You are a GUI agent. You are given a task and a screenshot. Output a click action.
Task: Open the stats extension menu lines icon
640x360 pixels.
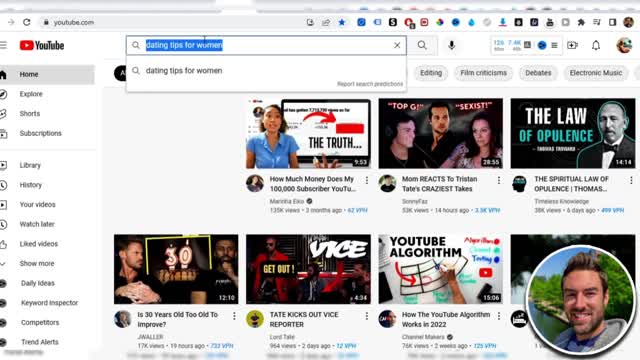pos(554,45)
